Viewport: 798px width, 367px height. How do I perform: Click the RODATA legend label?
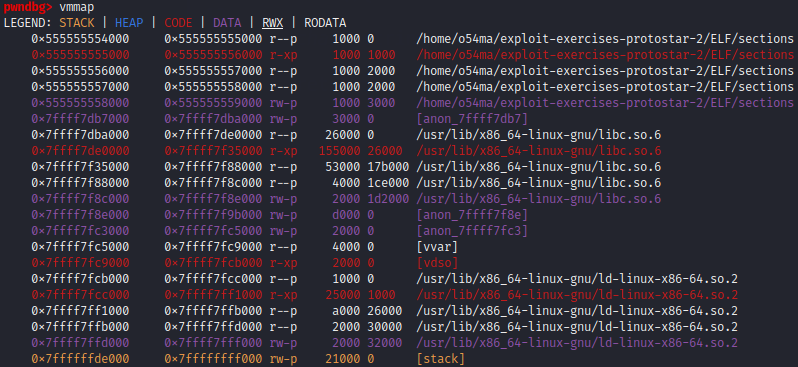325,23
